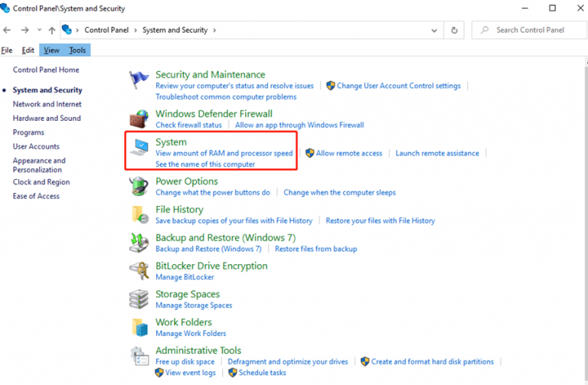This screenshot has height=385, width=588.
Task: Open the Tools menu
Action: (x=77, y=50)
